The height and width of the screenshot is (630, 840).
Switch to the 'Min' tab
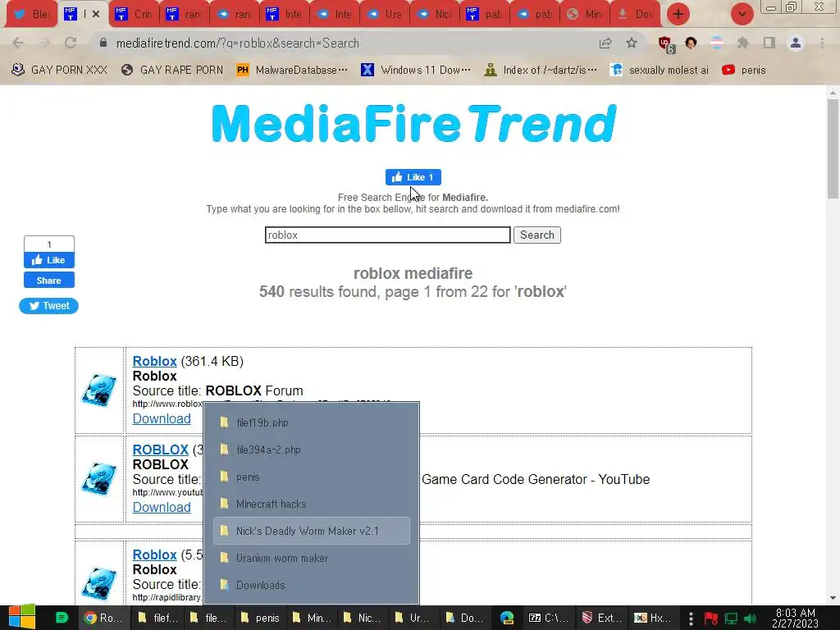pyautogui.click(x=586, y=15)
